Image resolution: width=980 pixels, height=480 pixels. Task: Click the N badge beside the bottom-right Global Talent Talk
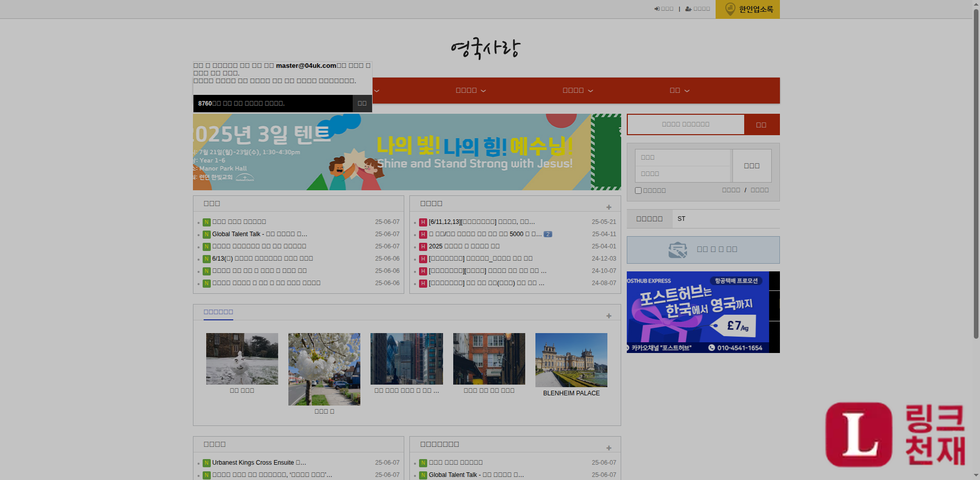click(x=423, y=475)
